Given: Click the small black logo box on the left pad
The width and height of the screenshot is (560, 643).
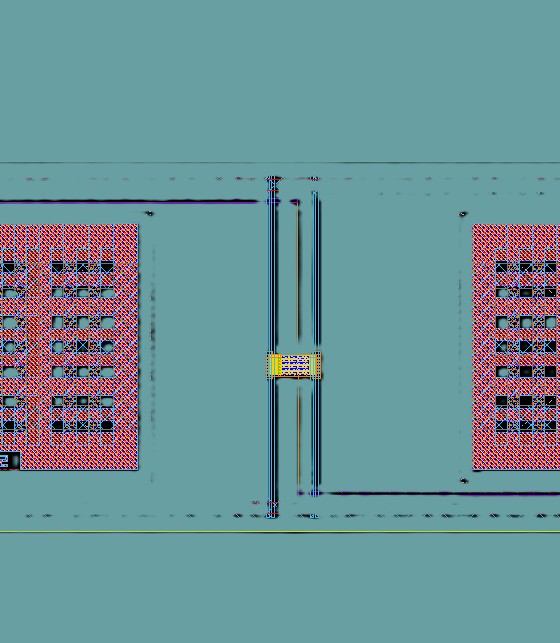Looking at the screenshot, I should point(9,461).
